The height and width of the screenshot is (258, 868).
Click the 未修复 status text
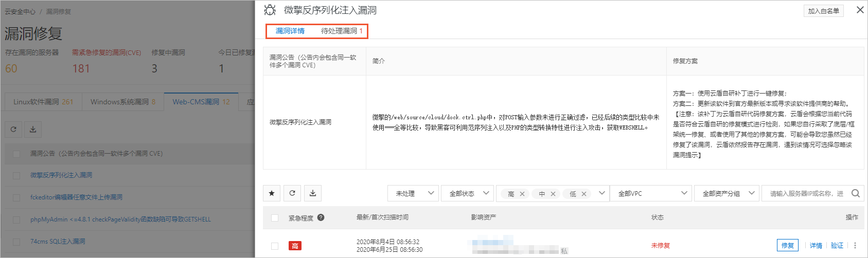coord(661,246)
